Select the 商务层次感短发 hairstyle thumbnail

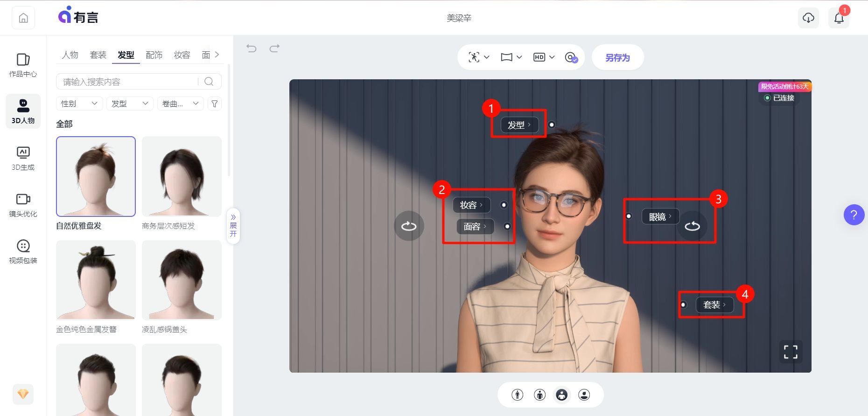click(182, 176)
